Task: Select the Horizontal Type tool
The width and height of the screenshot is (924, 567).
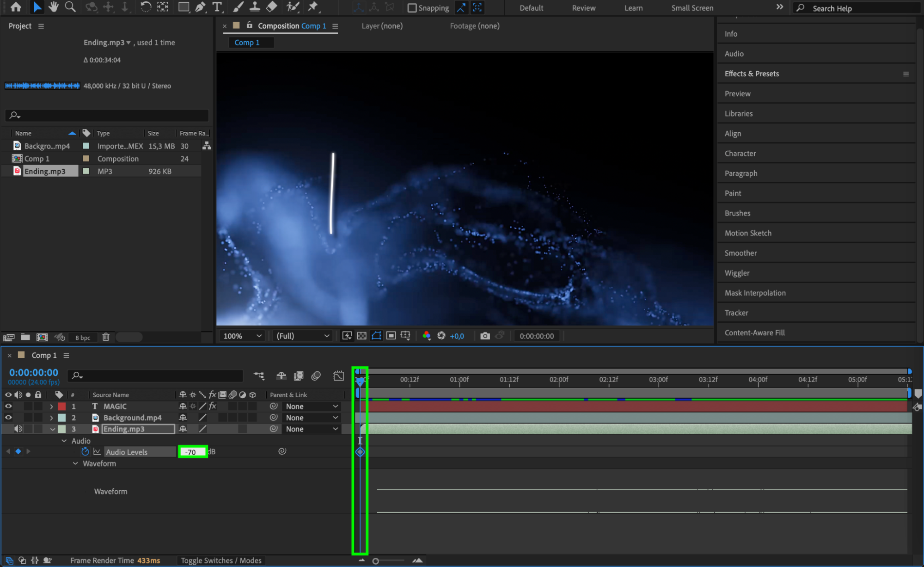Action: click(x=217, y=7)
